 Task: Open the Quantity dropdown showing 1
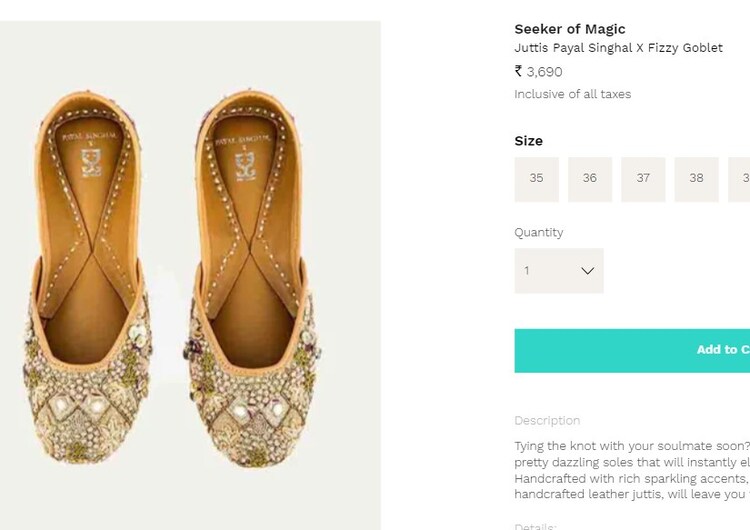click(x=558, y=271)
